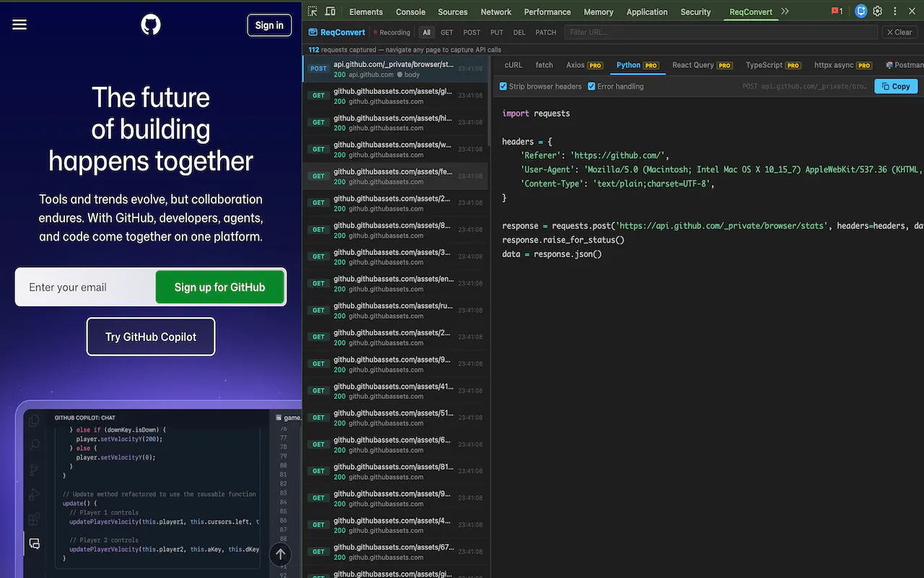Click the ReqConvert logo in the panel header
The width and height of the screenshot is (924, 578).
coord(337,33)
